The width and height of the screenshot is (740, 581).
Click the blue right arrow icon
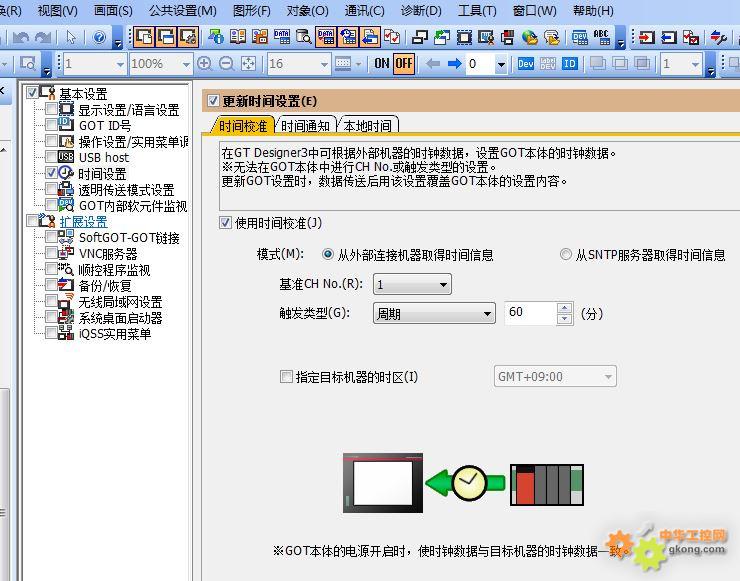tap(454, 63)
